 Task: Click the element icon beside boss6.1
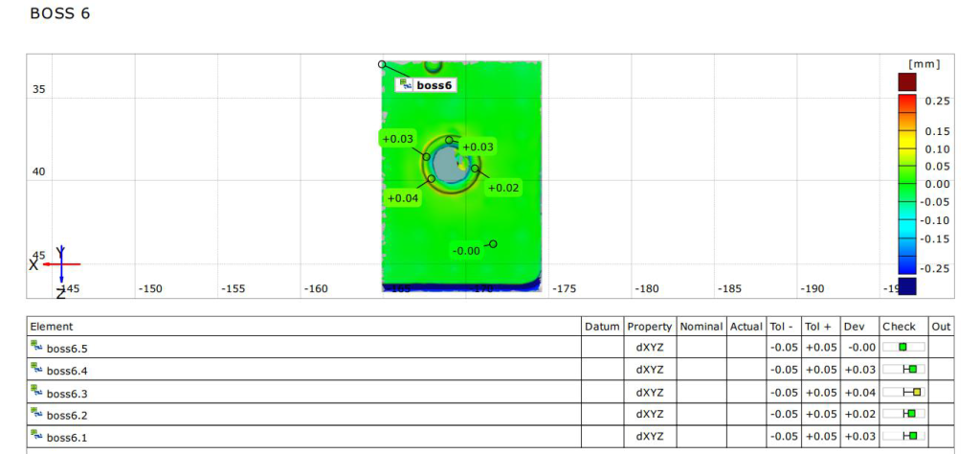(x=35, y=434)
